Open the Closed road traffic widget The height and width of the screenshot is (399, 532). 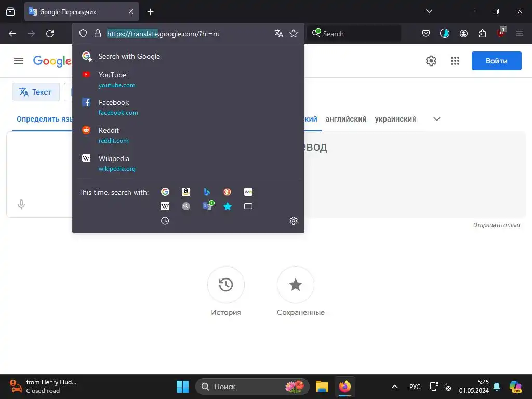pyautogui.click(x=43, y=387)
